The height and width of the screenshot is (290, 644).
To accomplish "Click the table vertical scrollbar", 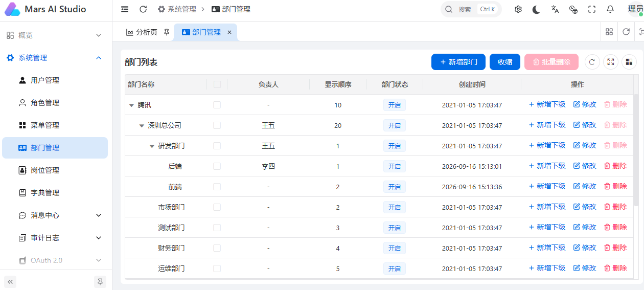I will click(x=636, y=149).
